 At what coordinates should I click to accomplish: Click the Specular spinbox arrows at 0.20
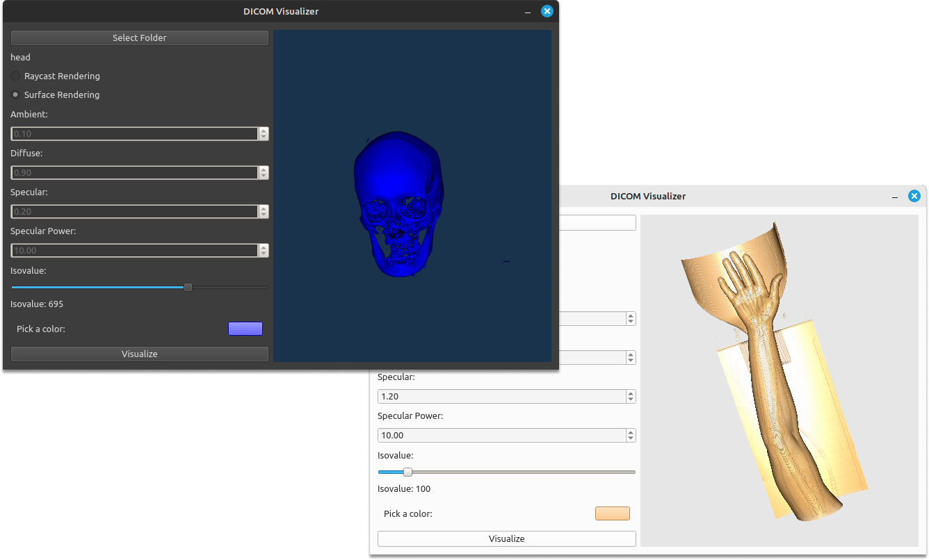(x=264, y=211)
